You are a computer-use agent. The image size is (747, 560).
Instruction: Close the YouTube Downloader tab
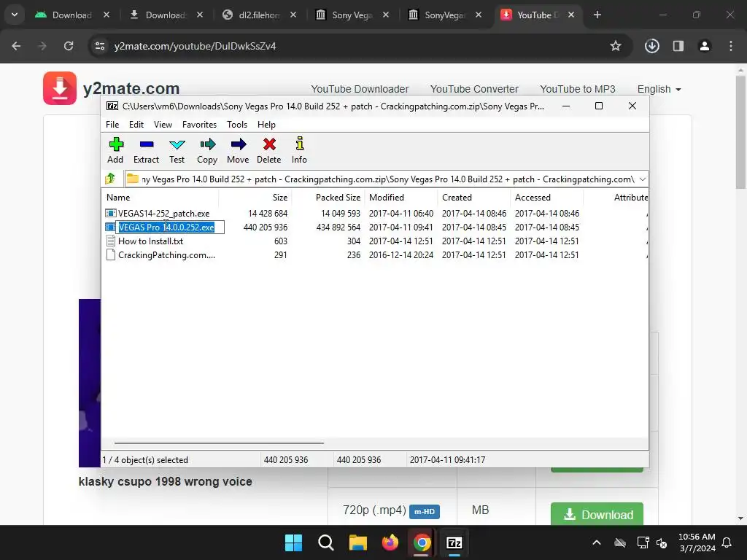point(571,15)
